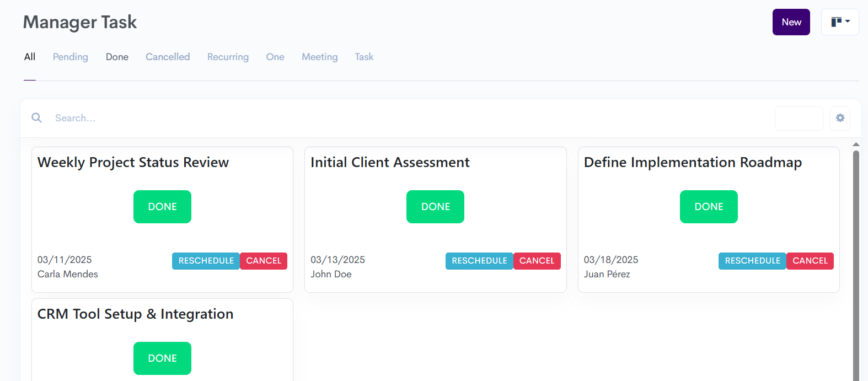This screenshot has width=868, height=381.
Task: Cancel the Define Implementation Roadmap task
Action: click(x=810, y=261)
